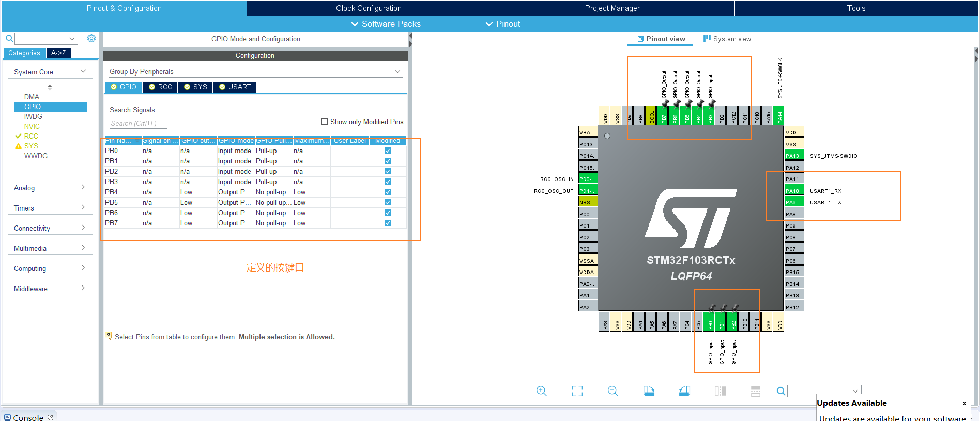Screen dimensions: 980x421
Task: Click the PC0 pin on chip left side
Action: coord(588,214)
